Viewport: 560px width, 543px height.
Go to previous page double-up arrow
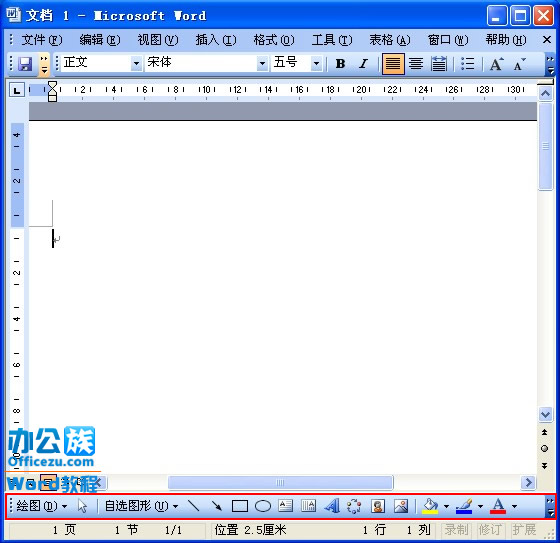pyautogui.click(x=545, y=433)
